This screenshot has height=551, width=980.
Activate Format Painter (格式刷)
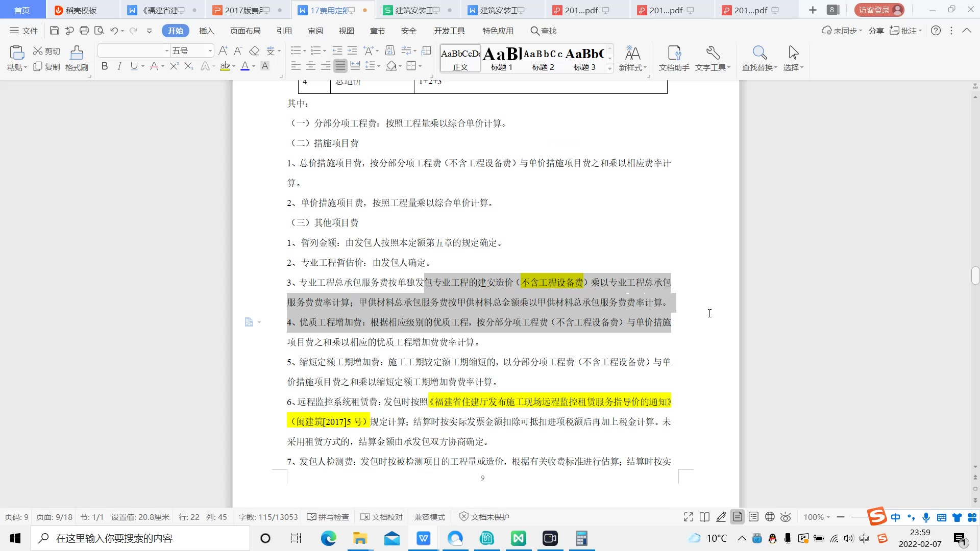(77, 59)
